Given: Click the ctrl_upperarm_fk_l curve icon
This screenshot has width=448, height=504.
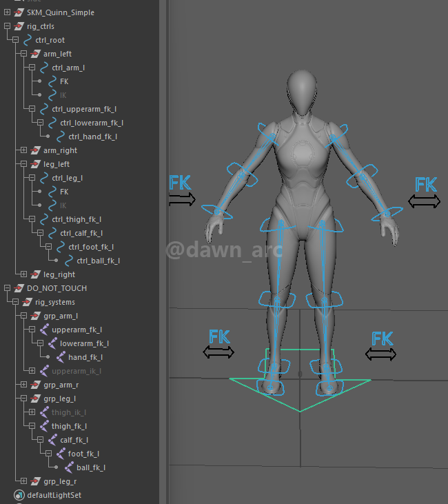Looking at the screenshot, I should pyautogui.click(x=44, y=110).
